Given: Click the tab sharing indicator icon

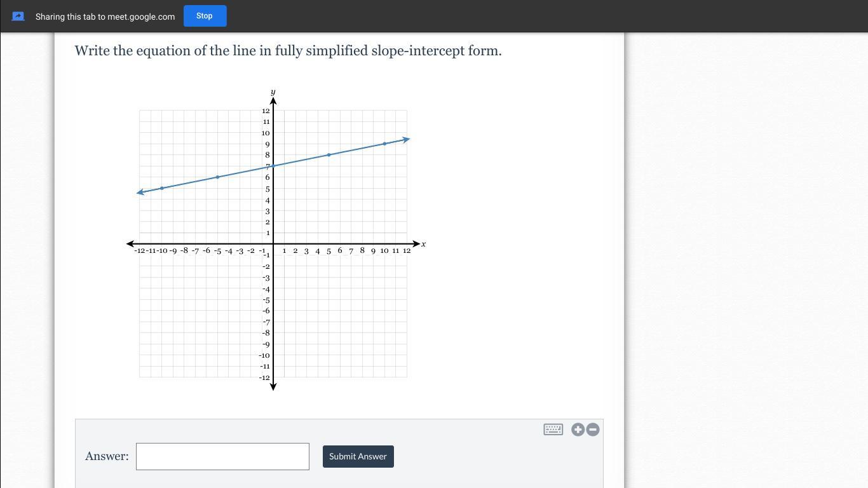Looking at the screenshot, I should (18, 17).
